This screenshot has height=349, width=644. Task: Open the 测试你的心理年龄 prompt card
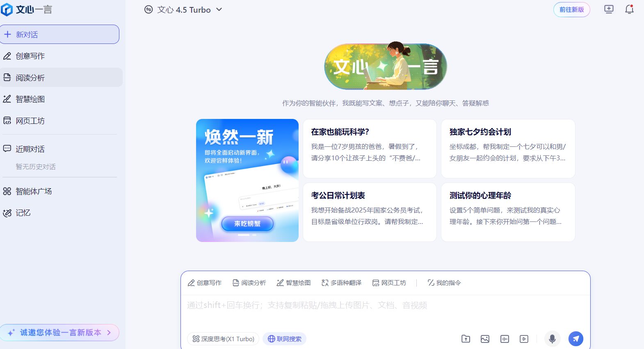pos(508,212)
